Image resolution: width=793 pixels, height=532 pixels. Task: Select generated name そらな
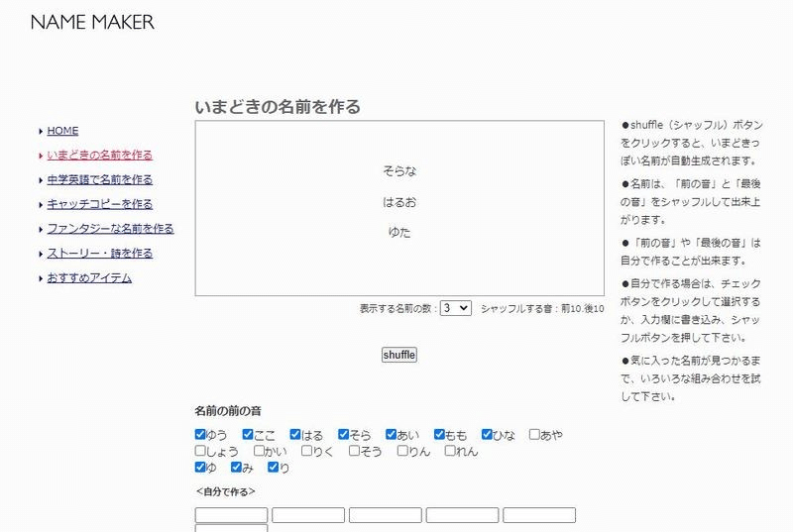399,171
